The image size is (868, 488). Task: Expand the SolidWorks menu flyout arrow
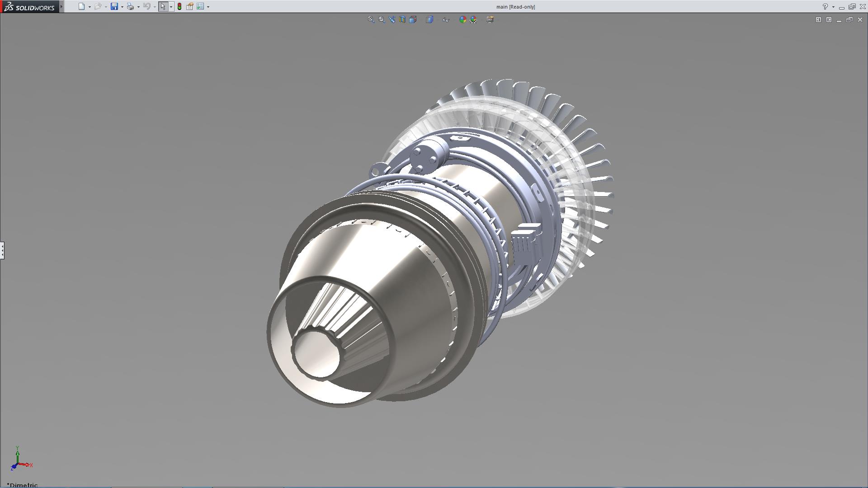(x=61, y=7)
